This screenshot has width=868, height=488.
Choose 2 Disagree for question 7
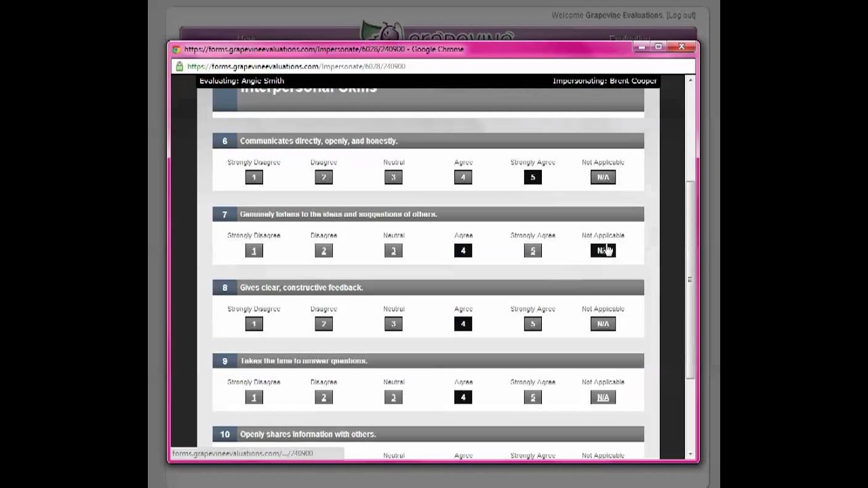click(x=323, y=251)
